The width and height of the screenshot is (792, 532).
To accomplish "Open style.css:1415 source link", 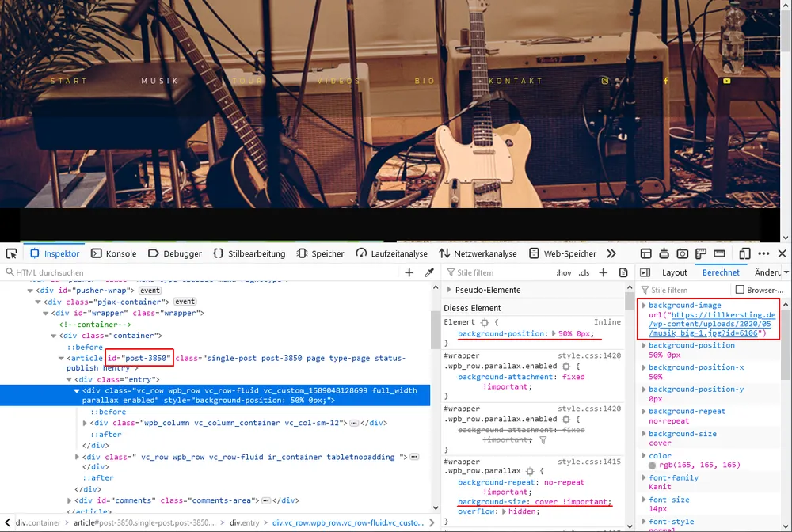I will tap(589, 462).
